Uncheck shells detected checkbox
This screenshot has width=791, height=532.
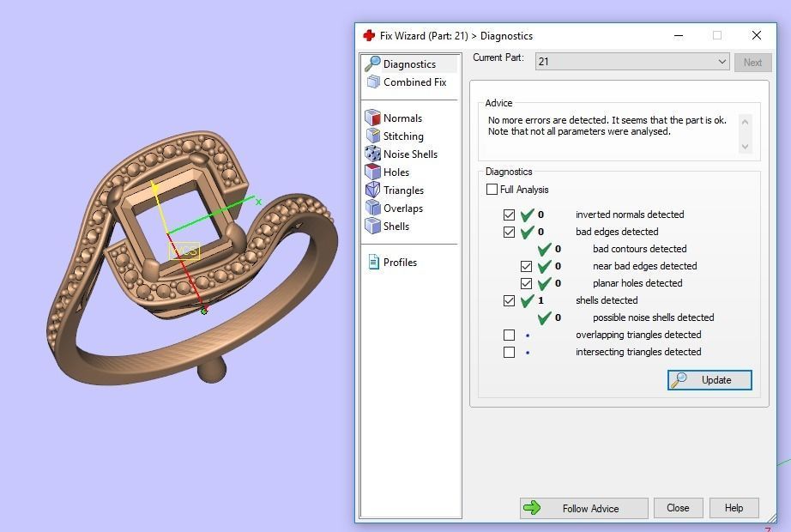click(509, 301)
